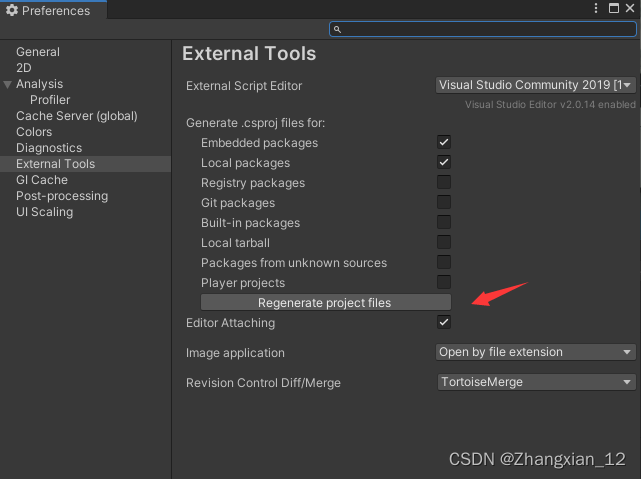The image size is (641, 479).
Task: Click Regenerate project files button
Action: coord(326,302)
